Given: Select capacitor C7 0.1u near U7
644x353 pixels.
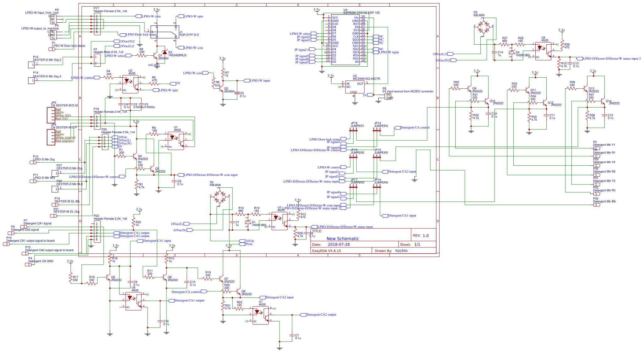Looking at the screenshot, I should [x=292, y=335].
